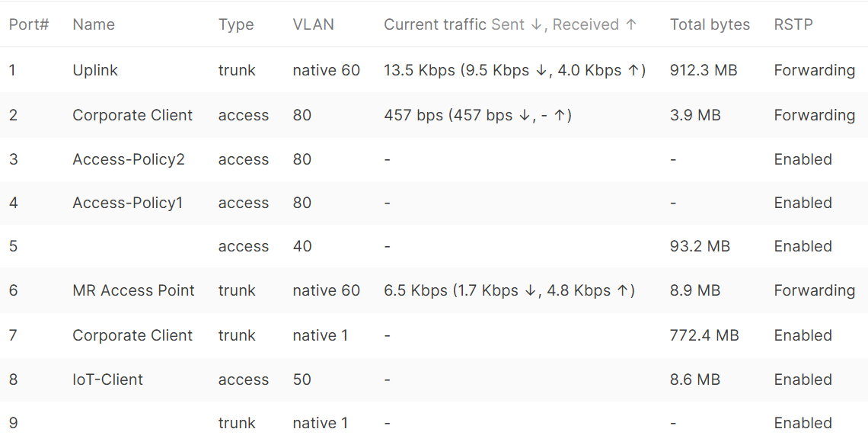Click the 772.4 MB total bytes value
The height and width of the screenshot is (445, 868).
click(704, 335)
